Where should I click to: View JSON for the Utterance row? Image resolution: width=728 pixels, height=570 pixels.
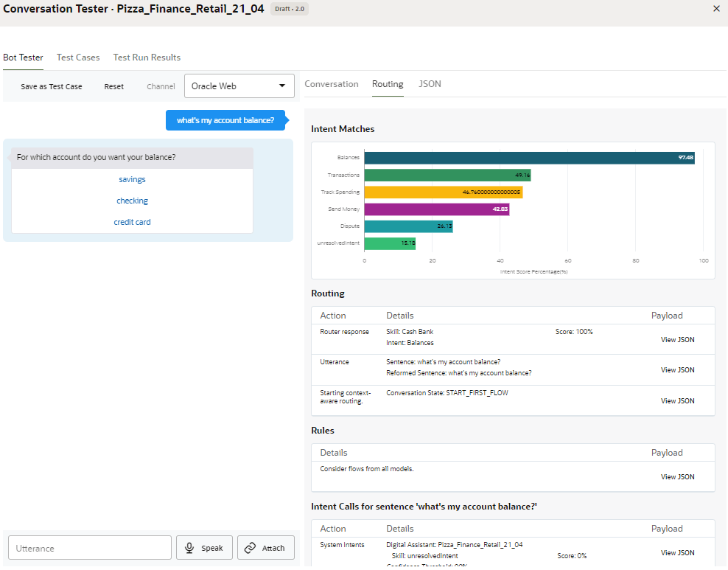tap(677, 370)
